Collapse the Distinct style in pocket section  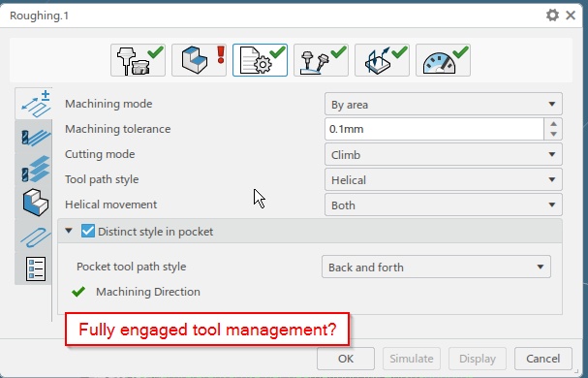69,231
